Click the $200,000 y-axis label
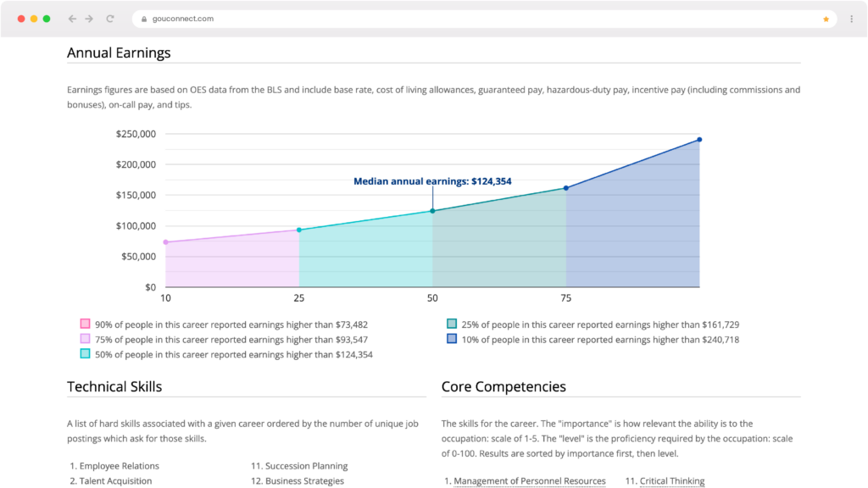This screenshot has width=868, height=488. 136,164
